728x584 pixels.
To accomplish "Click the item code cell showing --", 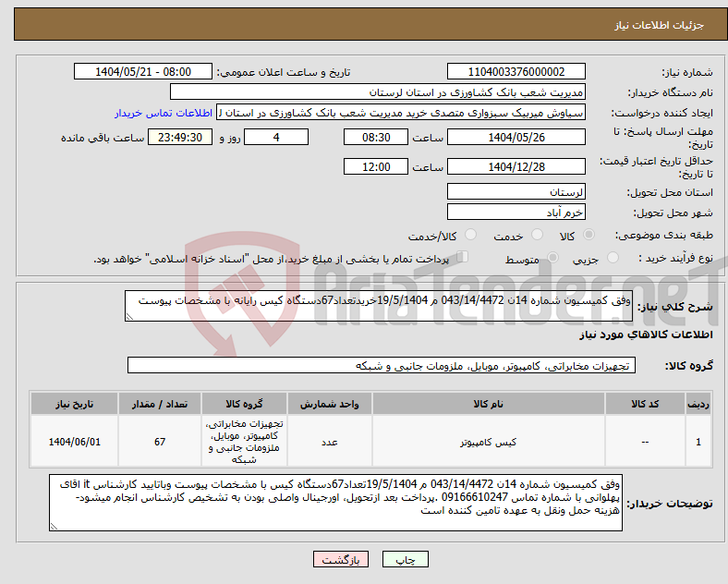I will click(645, 442).
